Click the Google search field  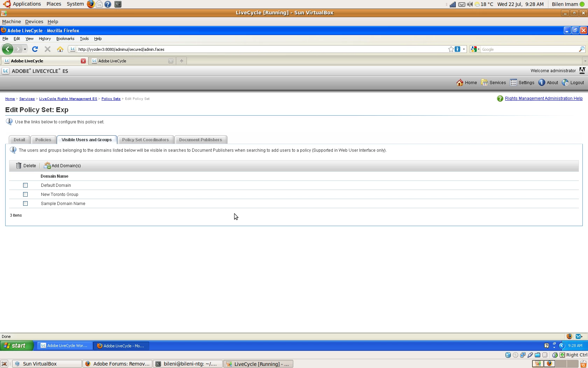[x=529, y=49]
